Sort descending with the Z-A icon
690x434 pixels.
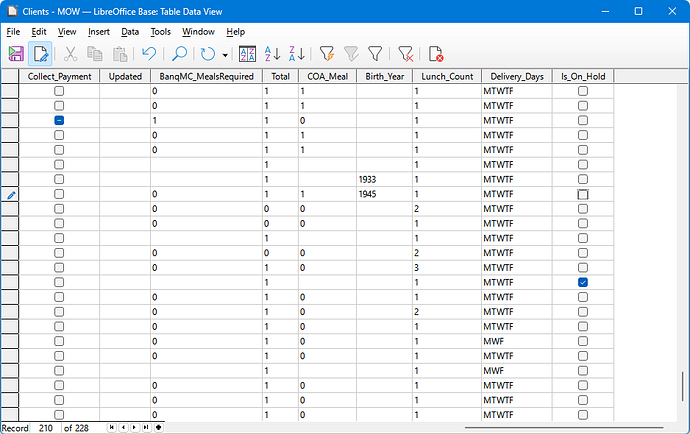tap(297, 54)
